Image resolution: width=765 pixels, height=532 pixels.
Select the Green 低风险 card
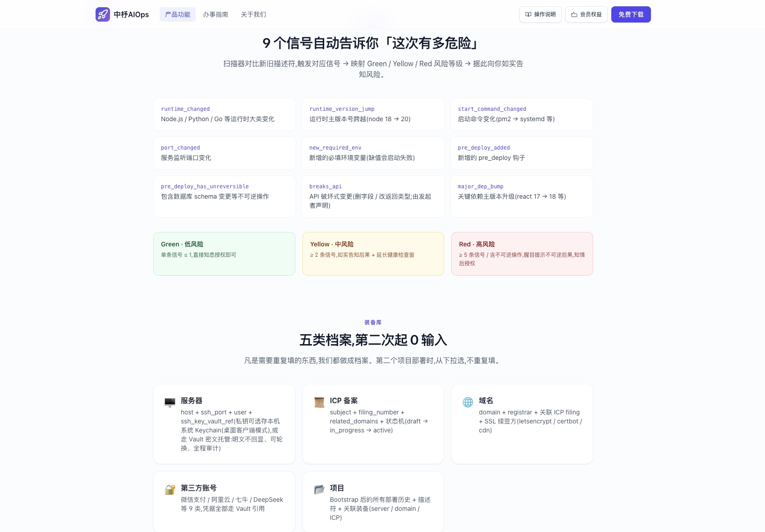pyautogui.click(x=224, y=254)
